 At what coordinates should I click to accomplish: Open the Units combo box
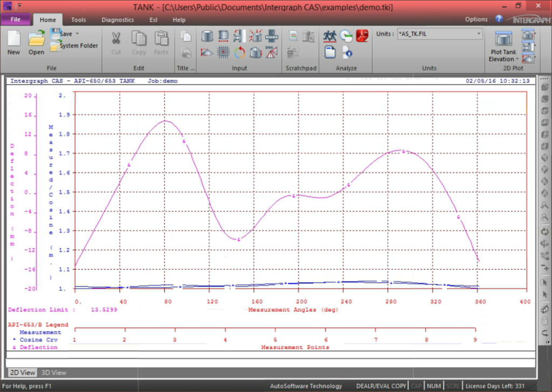(439, 34)
